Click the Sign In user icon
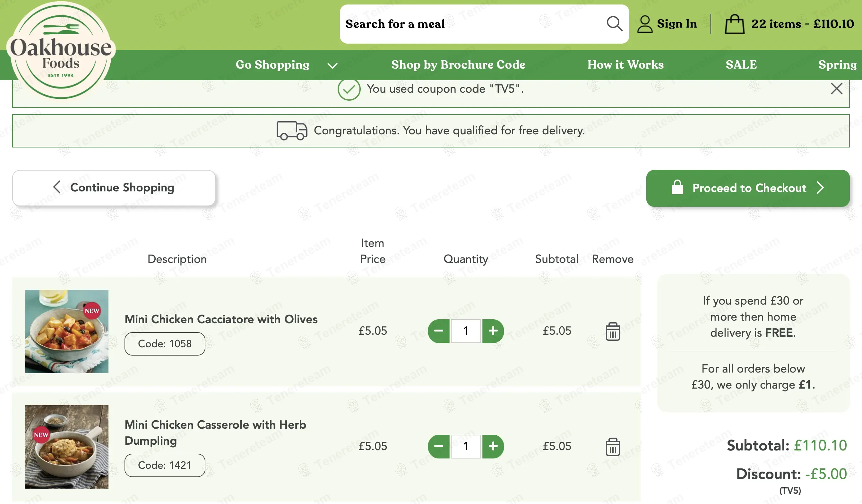 pos(645,24)
